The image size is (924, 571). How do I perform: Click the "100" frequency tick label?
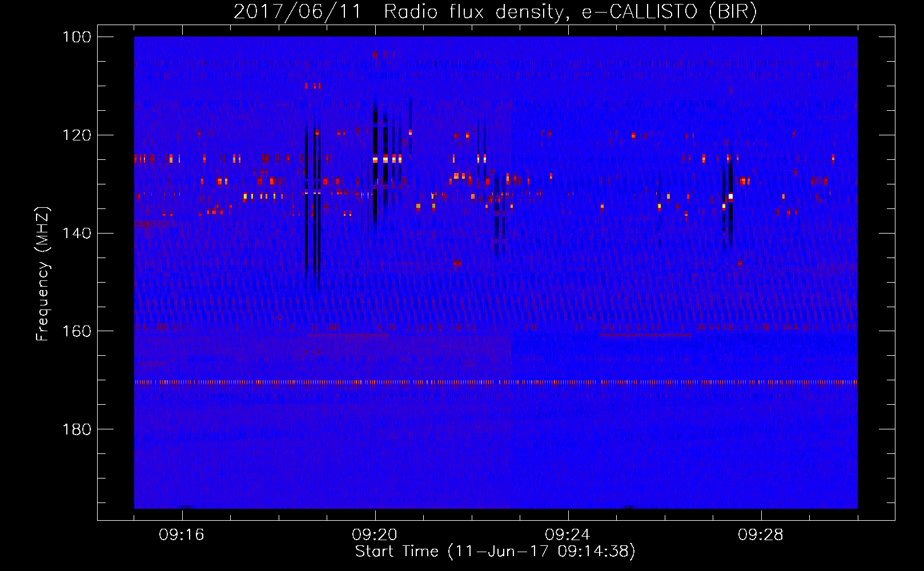(x=77, y=37)
